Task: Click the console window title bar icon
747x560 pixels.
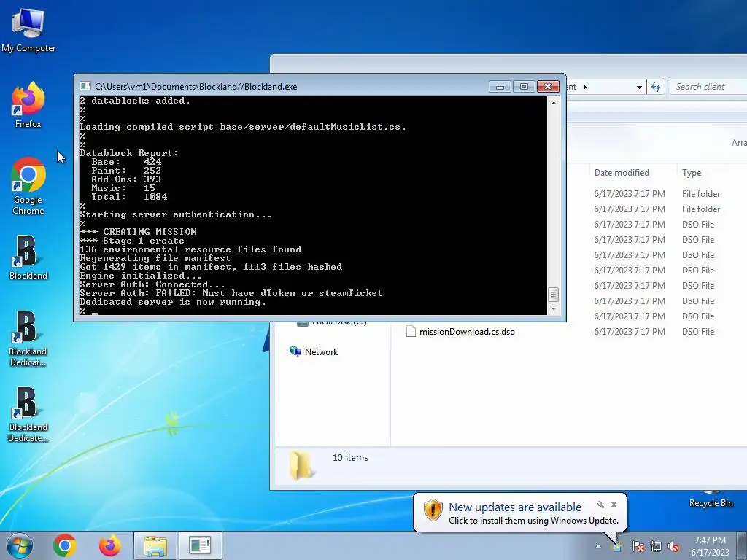Action: pyautogui.click(x=85, y=86)
